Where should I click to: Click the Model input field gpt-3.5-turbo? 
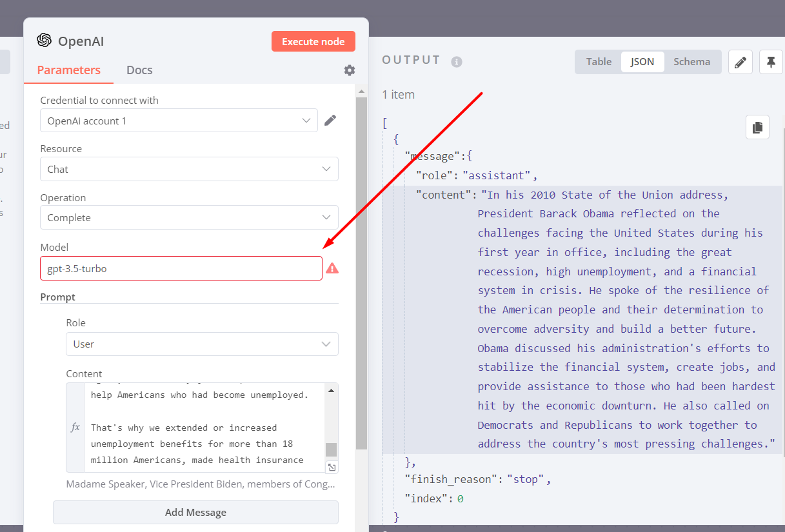[x=181, y=268]
